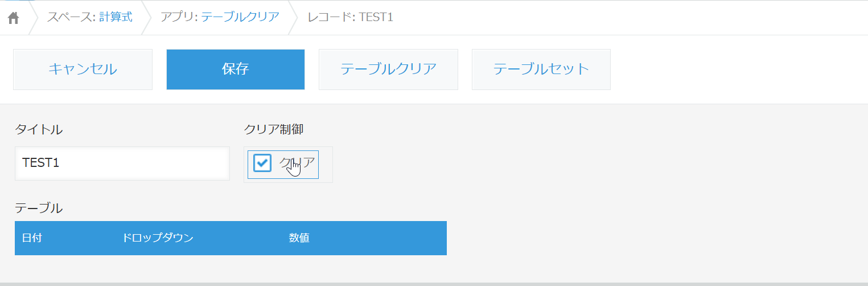Viewport: 868px width, 286px height.
Task: Click the レコード: TEST1 breadcrumb text
Action: click(350, 17)
